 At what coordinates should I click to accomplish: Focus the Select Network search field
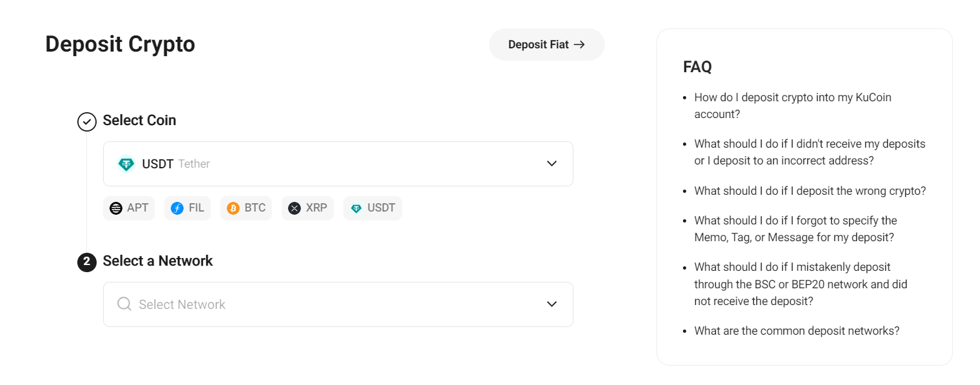338,304
